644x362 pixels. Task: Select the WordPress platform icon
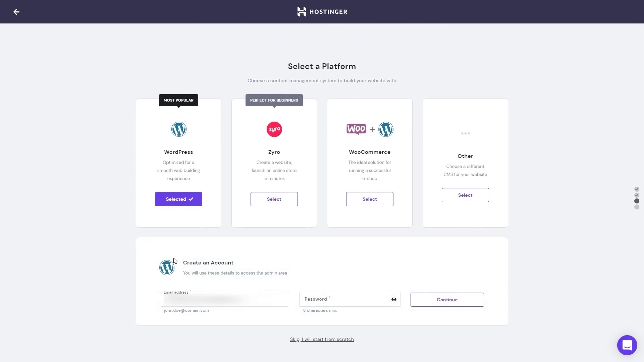(179, 129)
